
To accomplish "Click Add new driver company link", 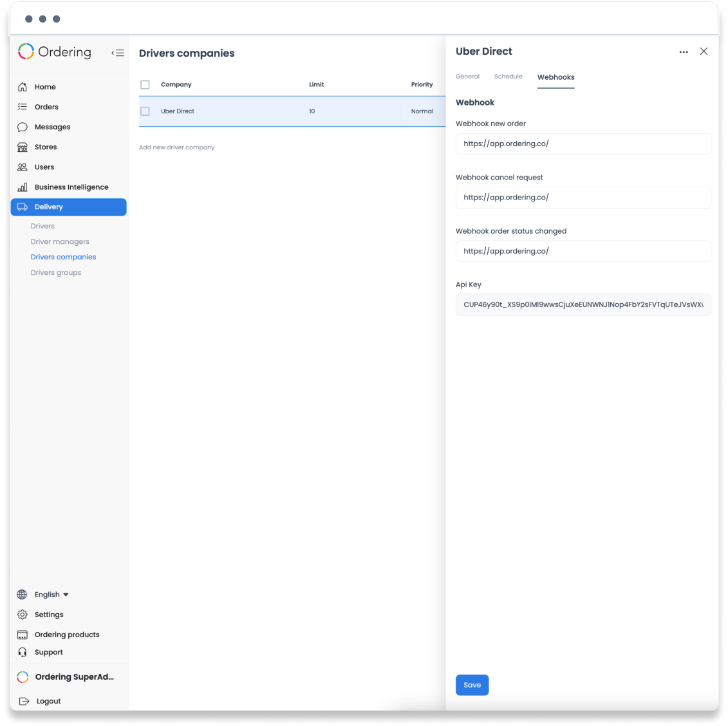I will pos(176,147).
